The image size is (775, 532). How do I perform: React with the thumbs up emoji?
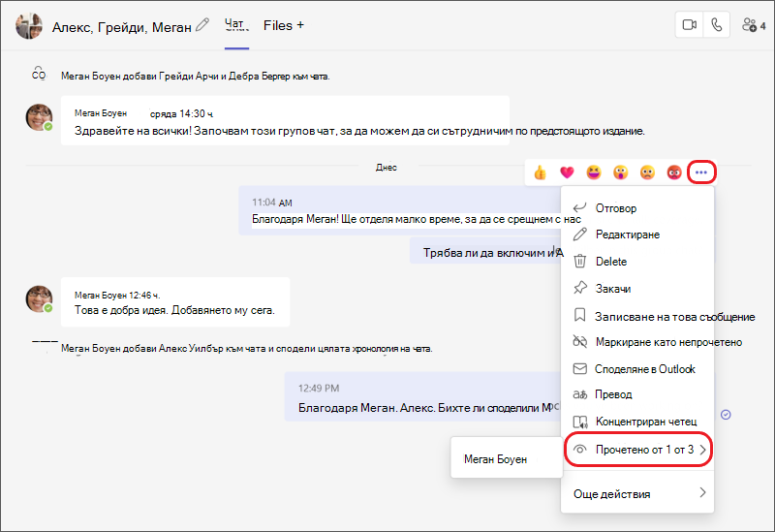tap(540, 172)
